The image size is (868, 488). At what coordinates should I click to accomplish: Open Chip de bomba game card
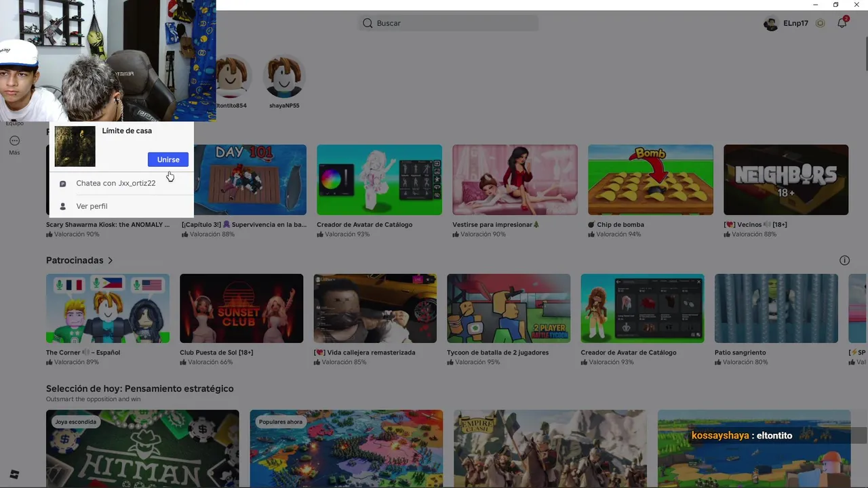point(650,180)
